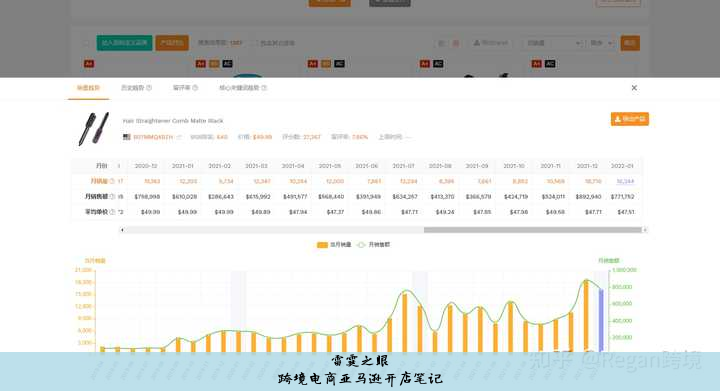The height and width of the screenshot is (392, 720).
Task: Switch to the red grid view icon
Action: [x=456, y=43]
